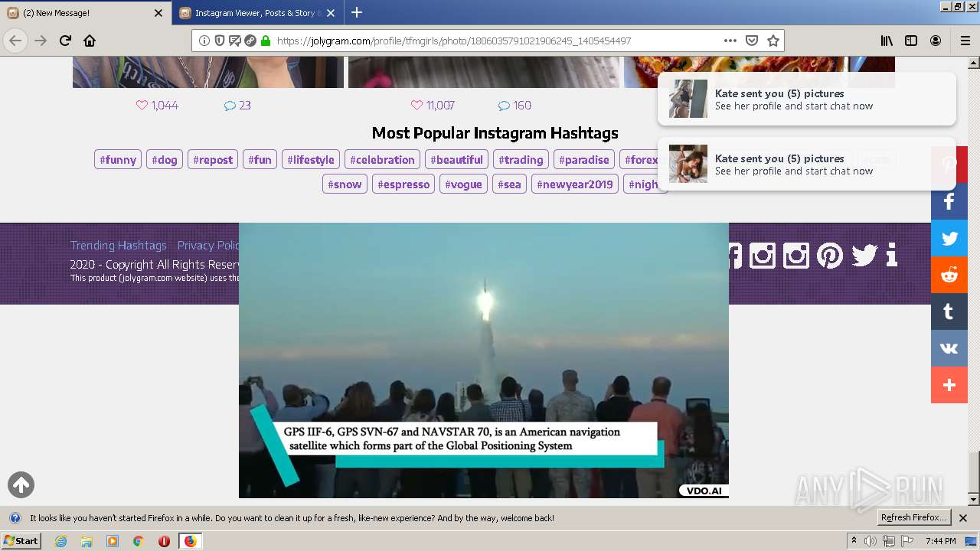Viewport: 980px width, 551px height.
Task: Open first Kate sent pictures notification
Action: pyautogui.click(x=807, y=99)
